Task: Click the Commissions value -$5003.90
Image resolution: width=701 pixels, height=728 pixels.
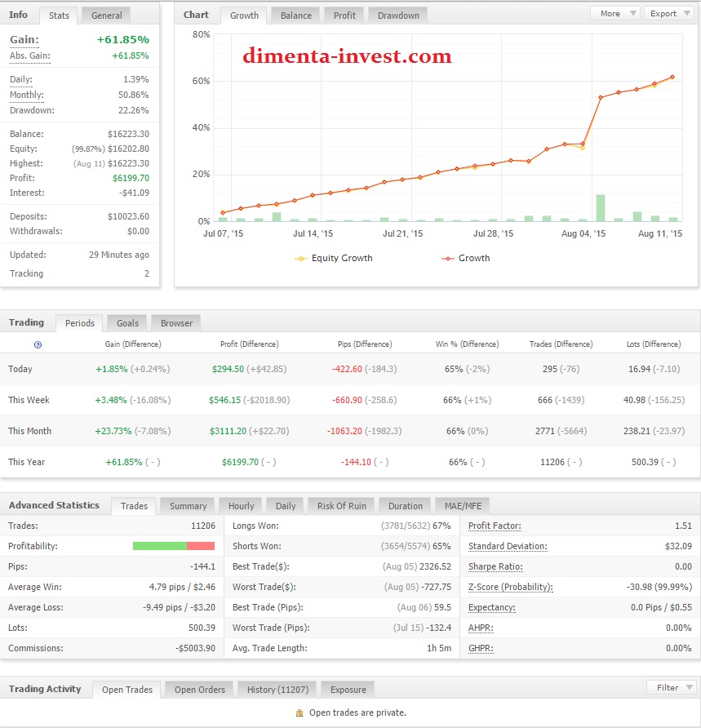Action: point(195,648)
